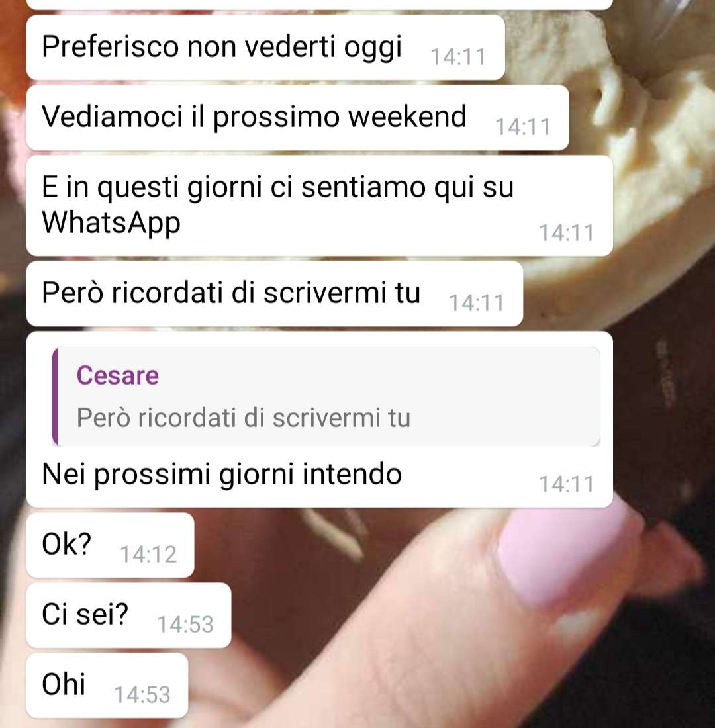
Task: Tap the message 'Preferisco non vederti oggi'
Action: (265, 48)
